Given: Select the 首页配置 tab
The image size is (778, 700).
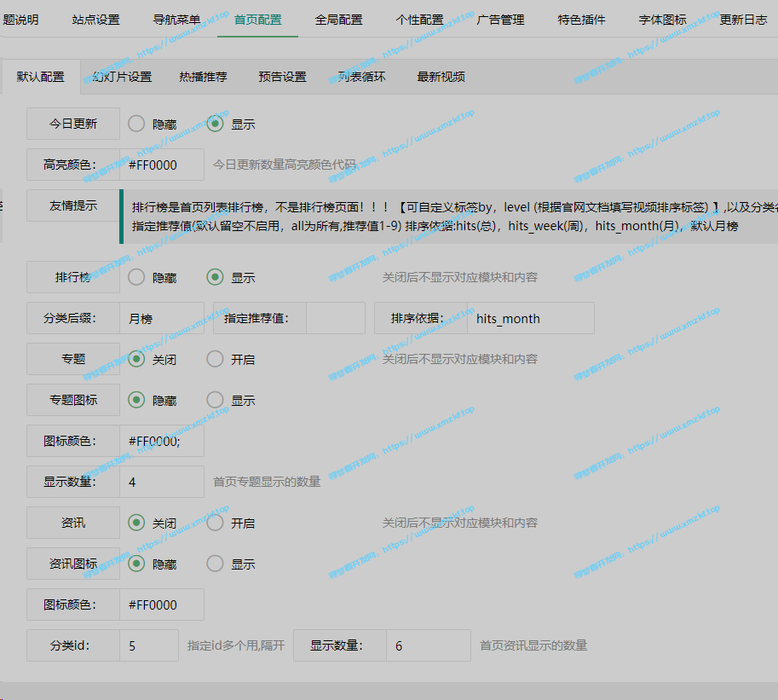Looking at the screenshot, I should coord(257,20).
